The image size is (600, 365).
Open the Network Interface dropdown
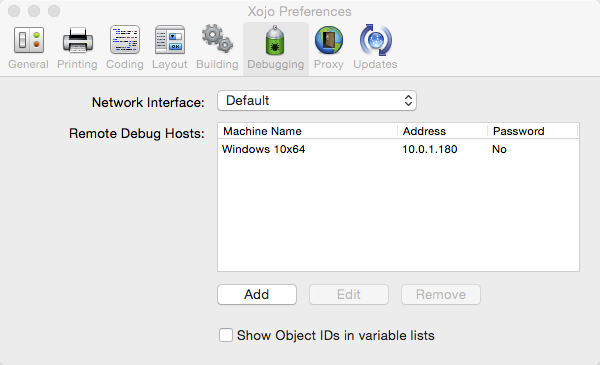coord(317,101)
